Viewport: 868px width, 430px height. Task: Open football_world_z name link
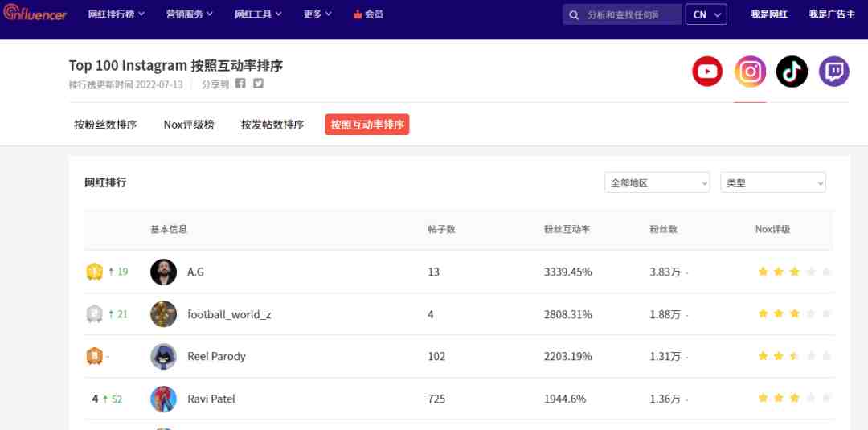coord(229,315)
